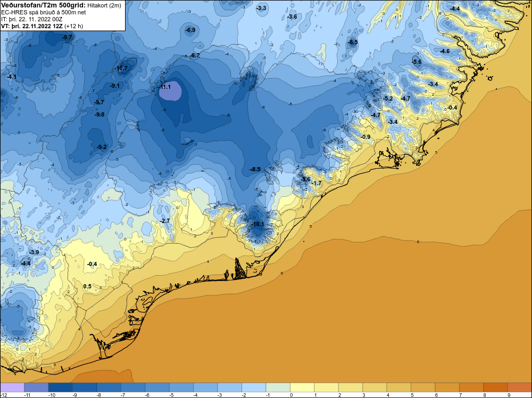Select the -2.7 temperature label

[164, 221]
